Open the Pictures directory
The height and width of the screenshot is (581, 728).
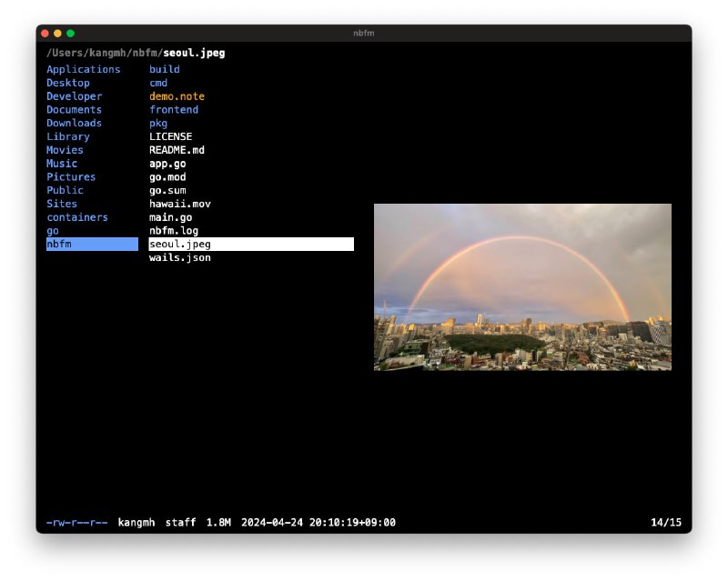coord(71,176)
